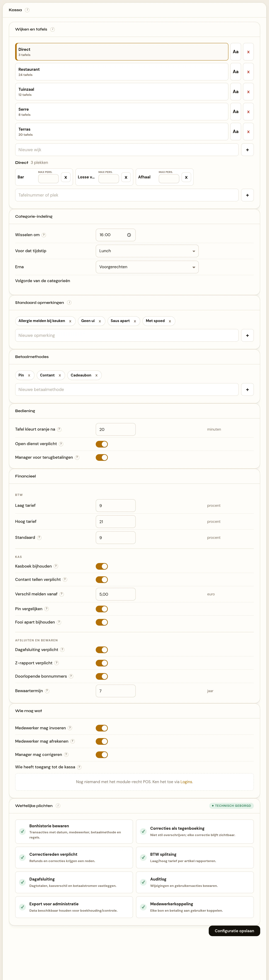Show help for Tafel kleurt oranje na
This screenshot has height=980, width=269.
click(x=59, y=430)
